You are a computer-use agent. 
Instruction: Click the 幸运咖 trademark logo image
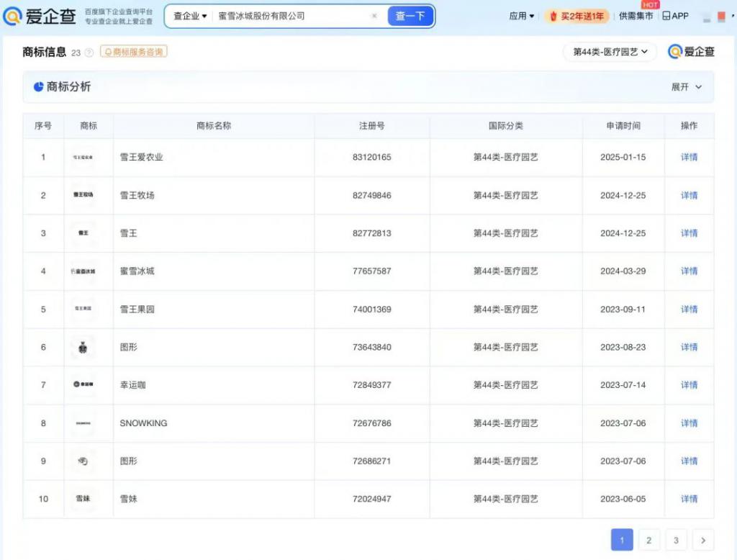point(83,385)
